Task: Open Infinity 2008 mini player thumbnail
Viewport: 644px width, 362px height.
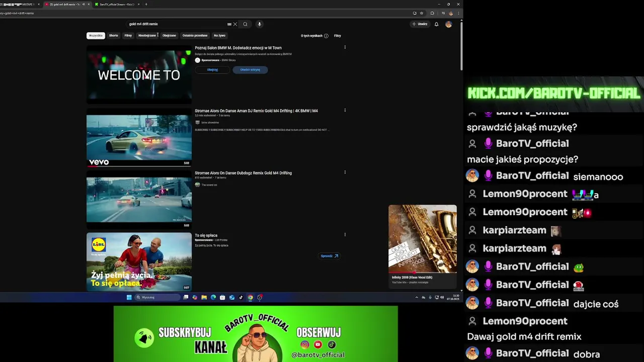Action: 423,239
